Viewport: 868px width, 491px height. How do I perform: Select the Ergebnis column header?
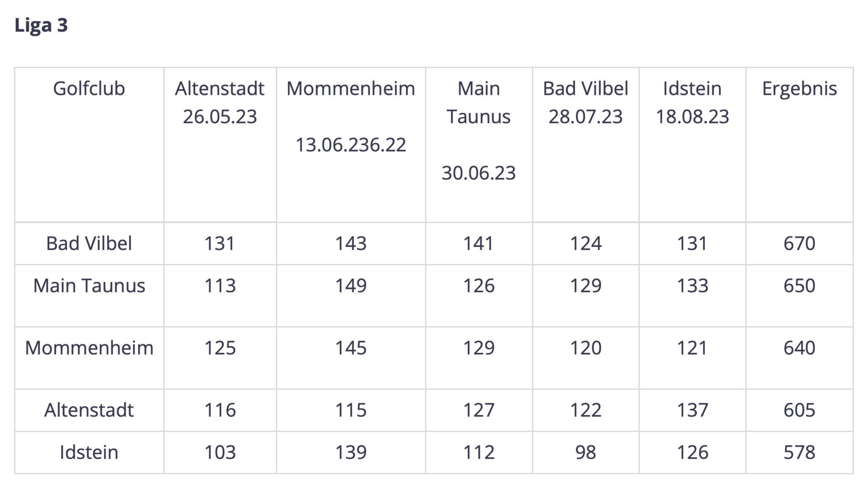[799, 89]
